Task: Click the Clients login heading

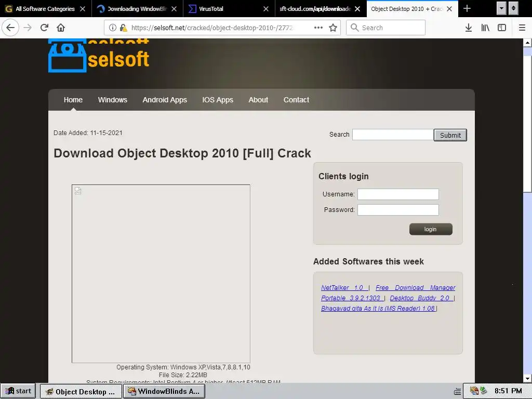Action: tap(343, 177)
